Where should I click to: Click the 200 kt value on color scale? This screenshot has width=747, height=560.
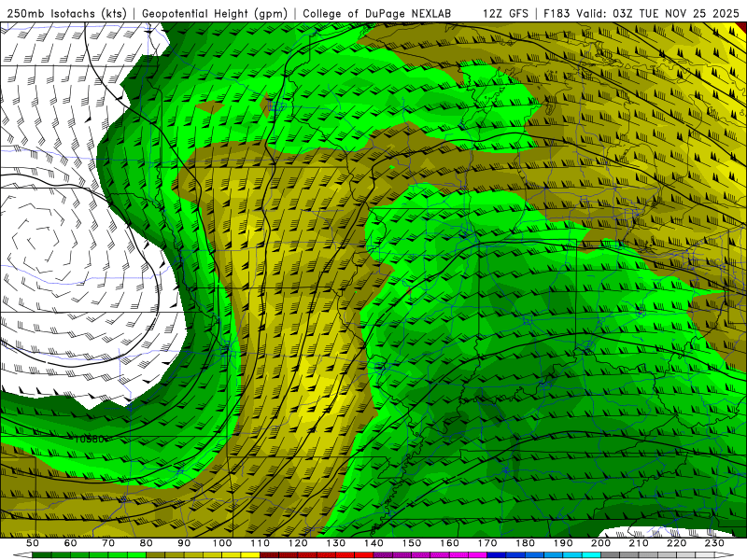(x=600, y=543)
